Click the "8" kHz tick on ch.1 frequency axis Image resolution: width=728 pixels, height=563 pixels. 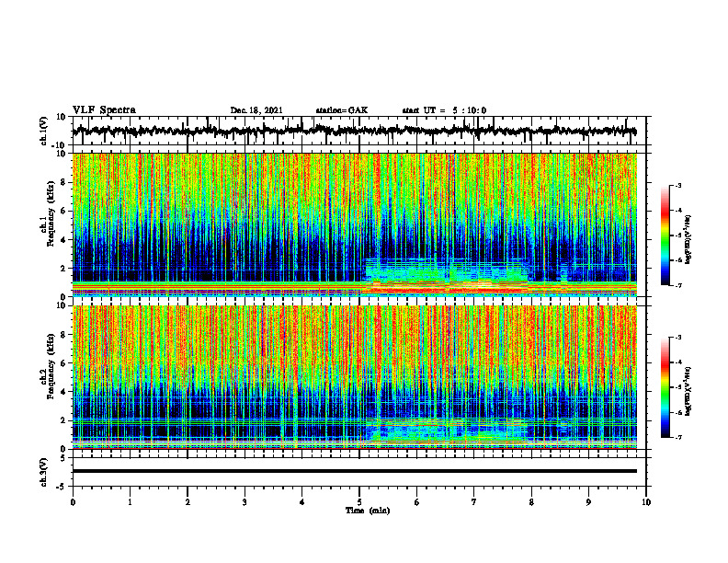[64, 182]
